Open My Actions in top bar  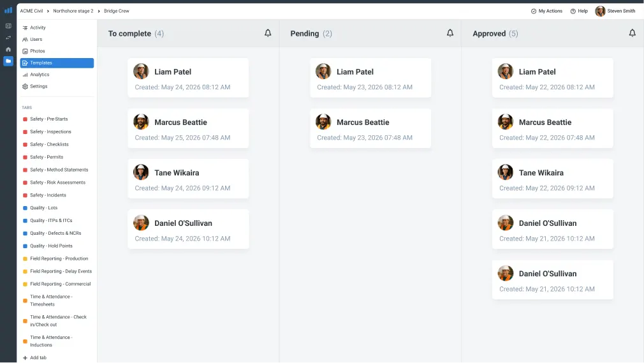546,11
